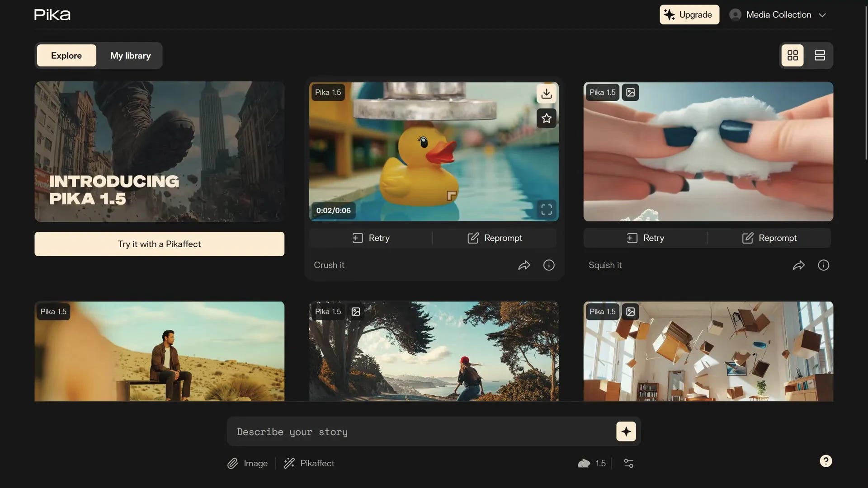Switch to list view layout
The height and width of the screenshot is (488, 868).
[820, 55]
